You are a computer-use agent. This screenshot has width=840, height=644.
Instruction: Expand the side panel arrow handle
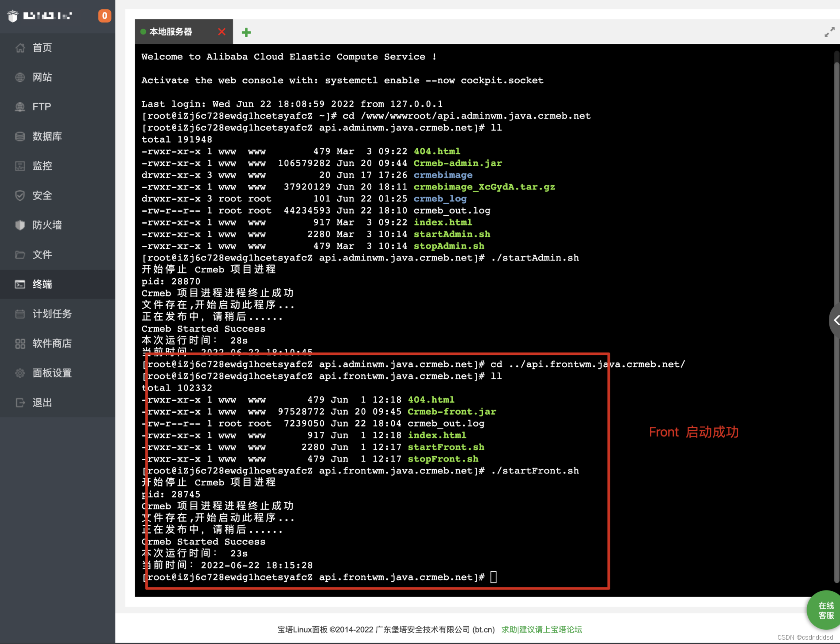click(x=835, y=320)
